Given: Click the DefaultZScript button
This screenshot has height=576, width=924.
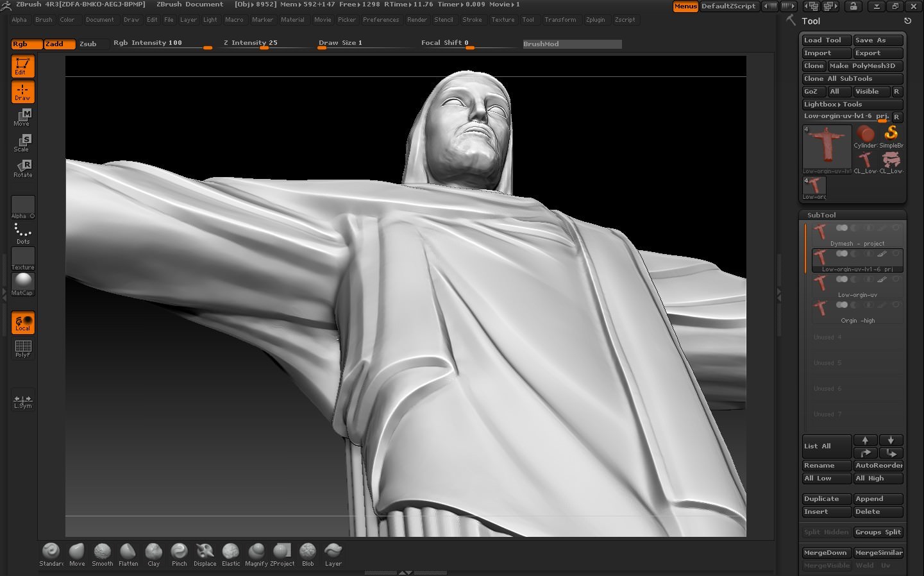Looking at the screenshot, I should pyautogui.click(x=728, y=6).
